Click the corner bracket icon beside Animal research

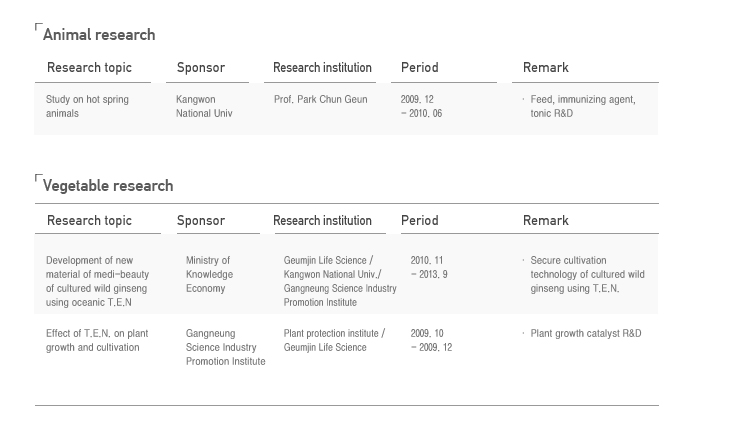click(39, 27)
